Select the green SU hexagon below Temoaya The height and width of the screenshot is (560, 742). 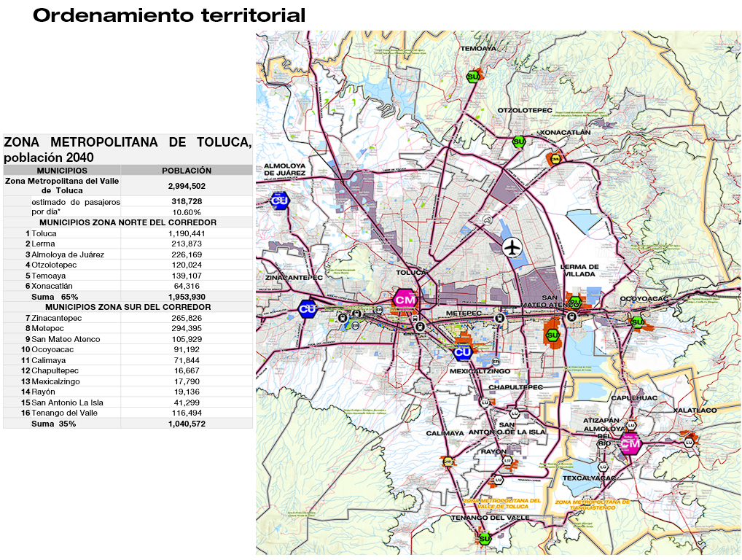pos(473,77)
